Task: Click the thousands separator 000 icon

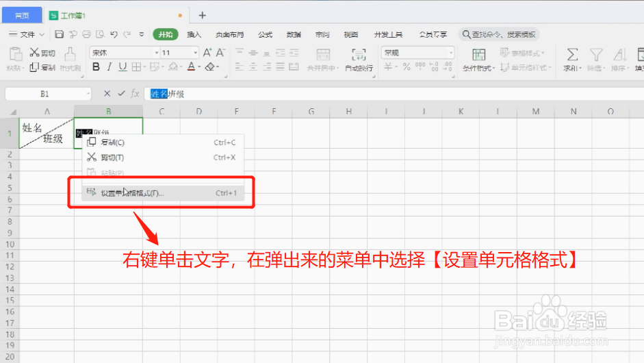Action: coord(420,66)
